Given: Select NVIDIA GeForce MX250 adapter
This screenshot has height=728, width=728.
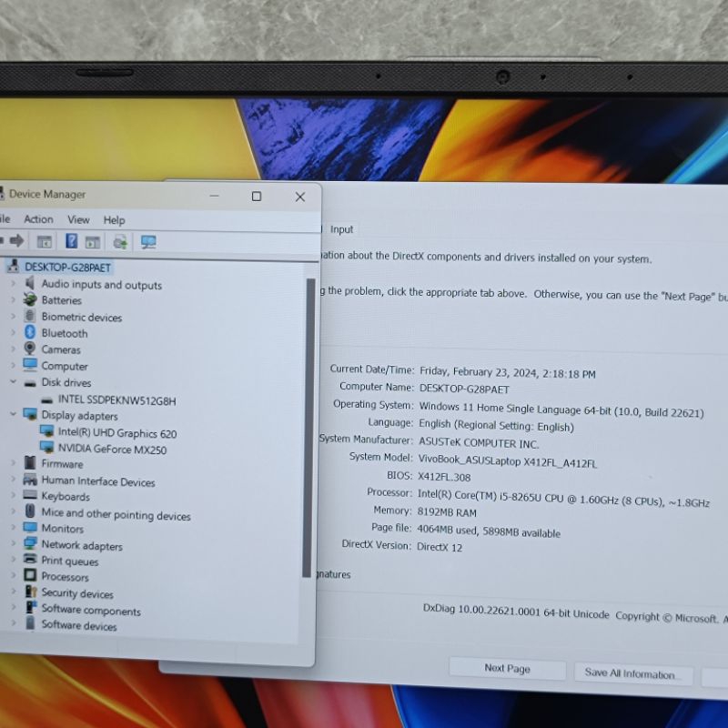Looking at the screenshot, I should click(x=112, y=449).
